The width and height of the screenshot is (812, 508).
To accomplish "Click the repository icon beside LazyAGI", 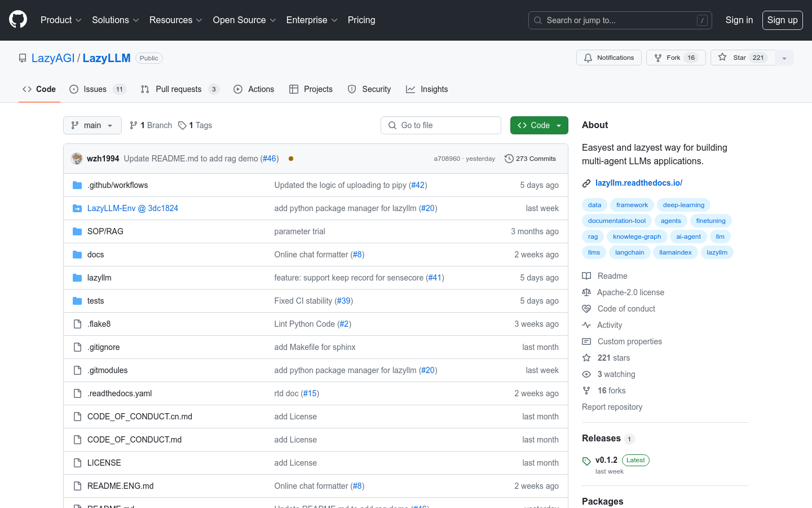I will (x=23, y=58).
